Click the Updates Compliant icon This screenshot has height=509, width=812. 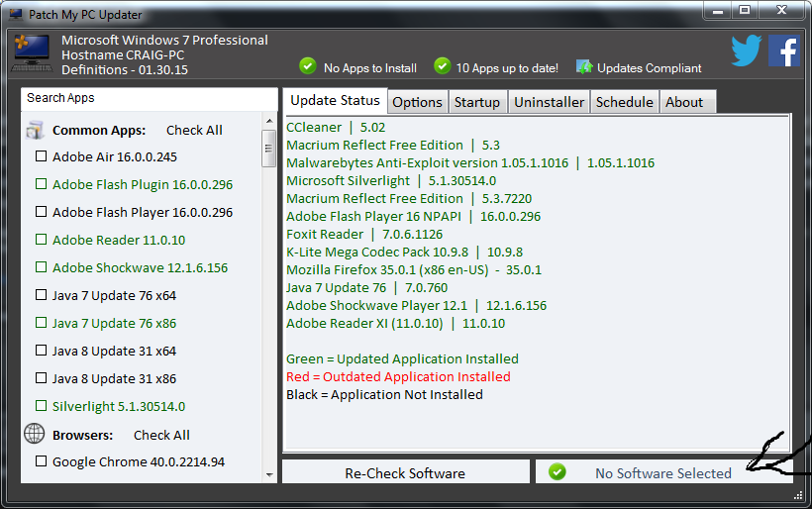584,66
